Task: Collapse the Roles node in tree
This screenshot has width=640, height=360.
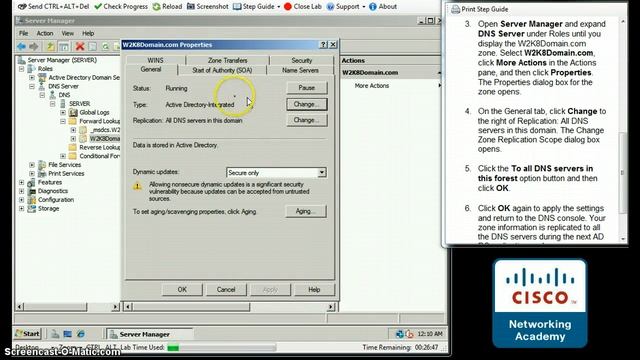Action: coord(22,69)
